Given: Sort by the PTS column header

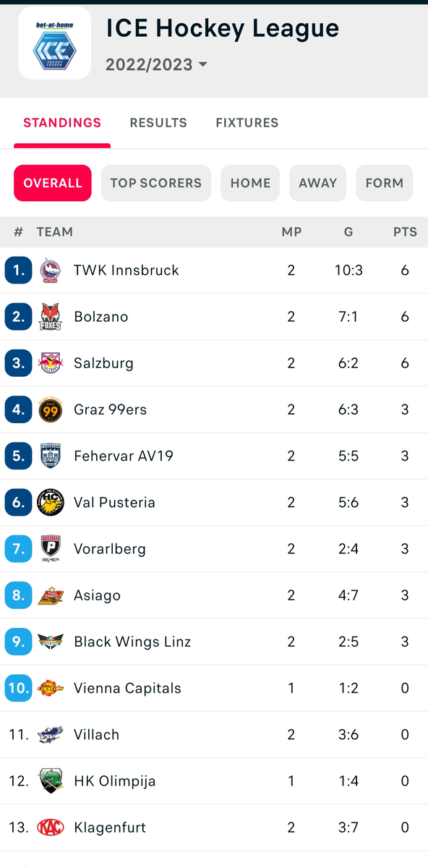Looking at the screenshot, I should [405, 232].
